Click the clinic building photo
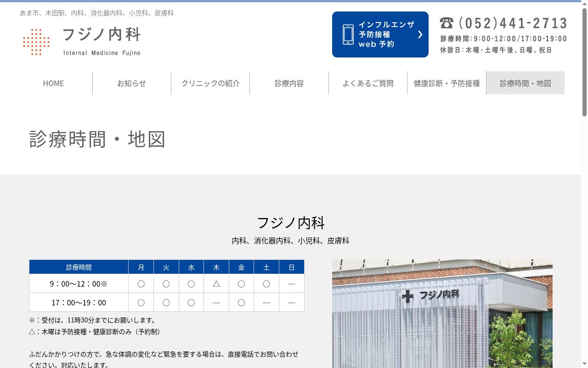Image resolution: width=588 pixels, height=368 pixels. pos(442,314)
